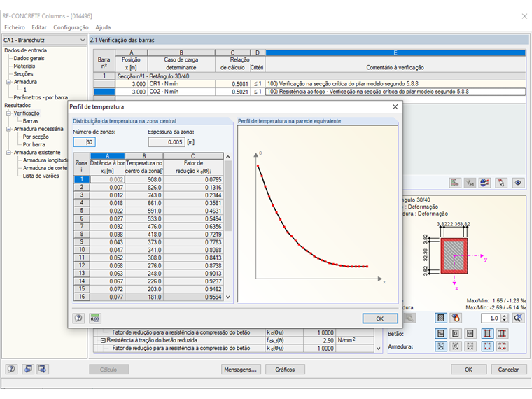The width and height of the screenshot is (532, 399).
Task: Open the Ficheiro menu
Action: click(15, 27)
